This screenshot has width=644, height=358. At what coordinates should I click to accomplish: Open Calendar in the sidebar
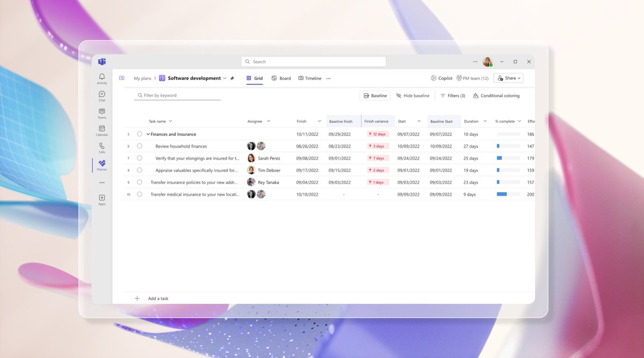click(102, 130)
